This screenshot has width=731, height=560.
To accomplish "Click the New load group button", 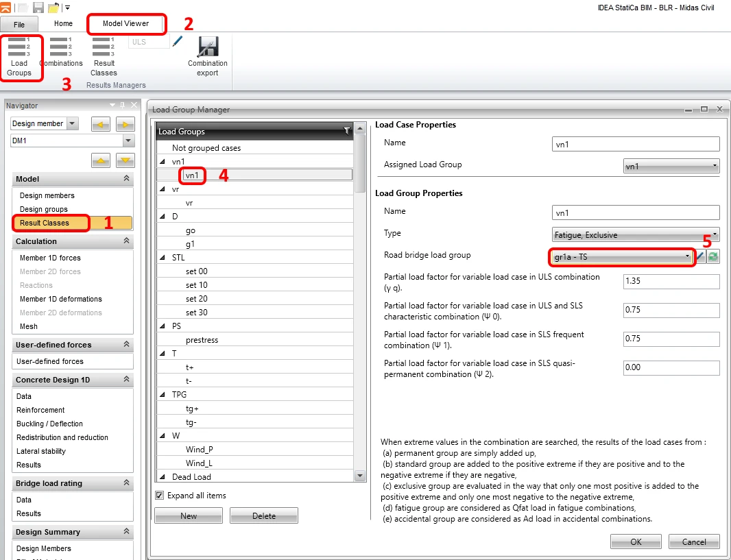I will pyautogui.click(x=189, y=515).
